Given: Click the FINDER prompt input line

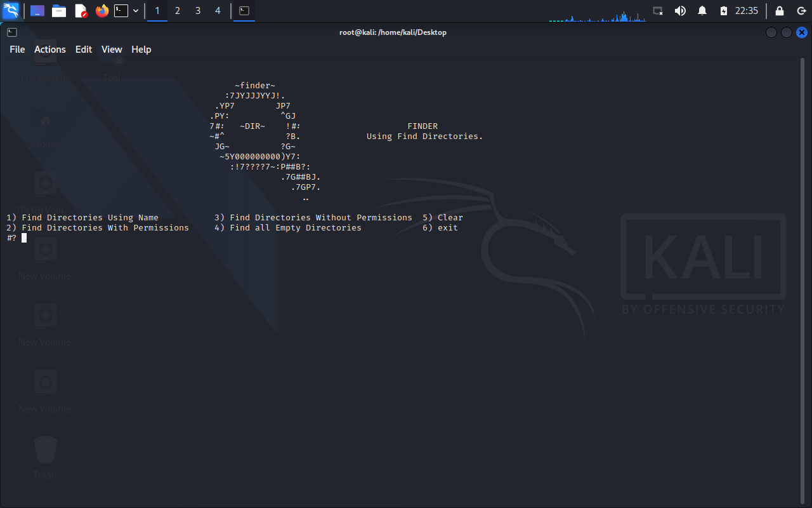Looking at the screenshot, I should [23, 237].
